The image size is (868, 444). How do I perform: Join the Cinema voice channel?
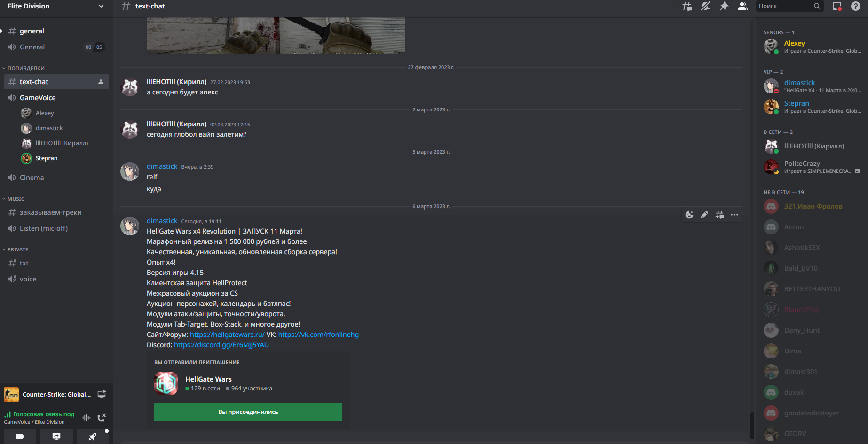tap(56, 178)
